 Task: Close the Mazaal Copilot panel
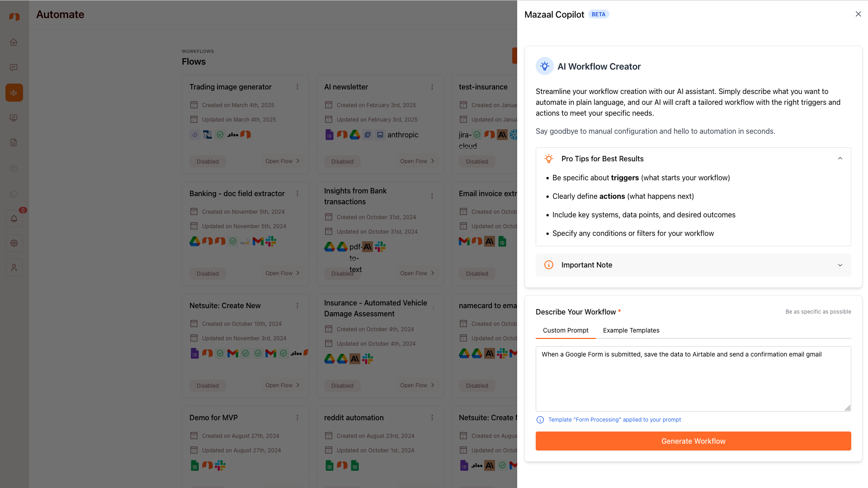pyautogui.click(x=858, y=14)
